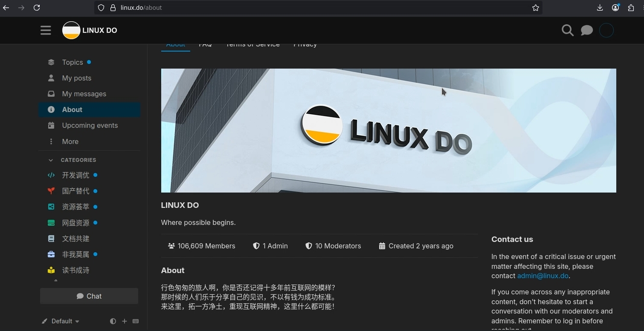Show keyboard shortcuts via keyboard icon

136,321
